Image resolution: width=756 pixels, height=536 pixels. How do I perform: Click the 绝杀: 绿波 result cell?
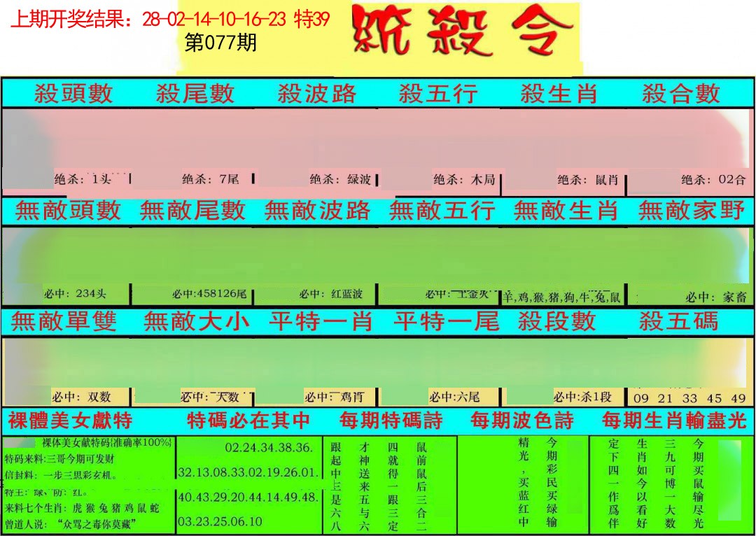click(x=340, y=179)
